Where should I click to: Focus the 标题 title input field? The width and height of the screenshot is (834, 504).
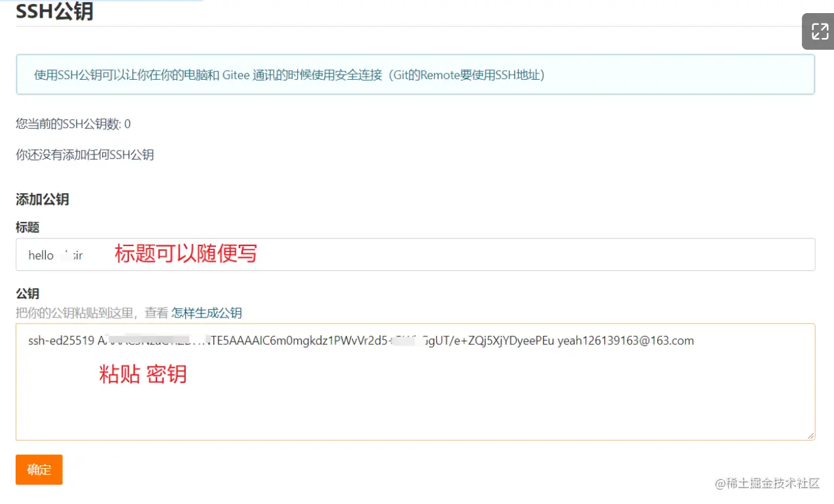(x=415, y=255)
